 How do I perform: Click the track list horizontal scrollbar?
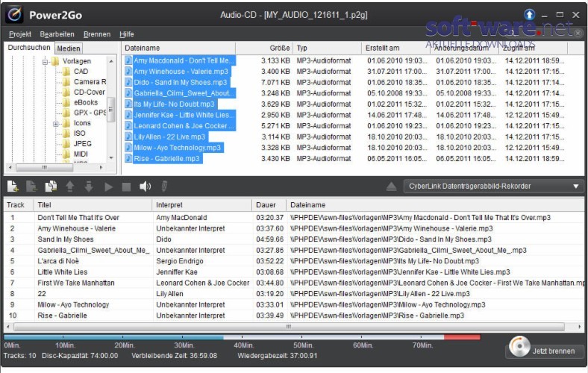pos(289,327)
